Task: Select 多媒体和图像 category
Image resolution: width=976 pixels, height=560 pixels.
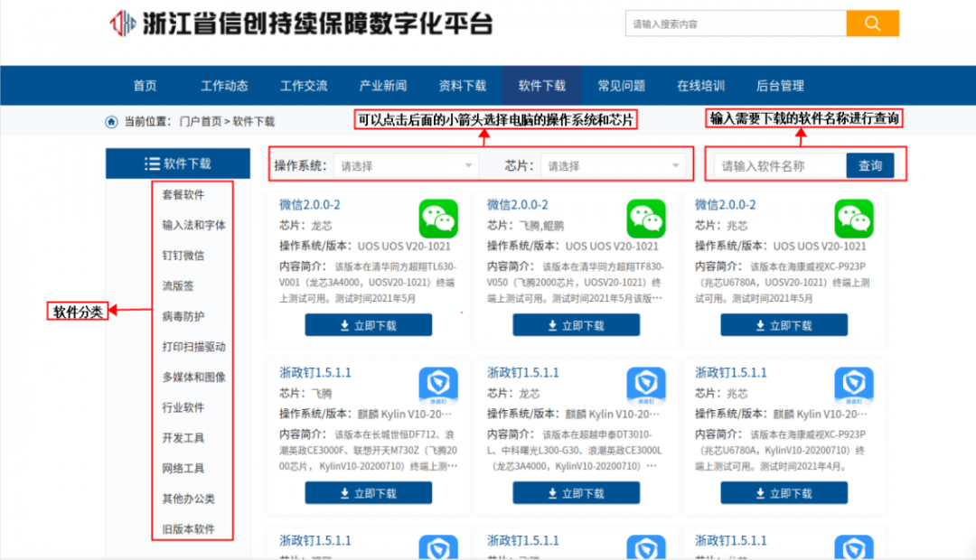Action: (x=193, y=377)
